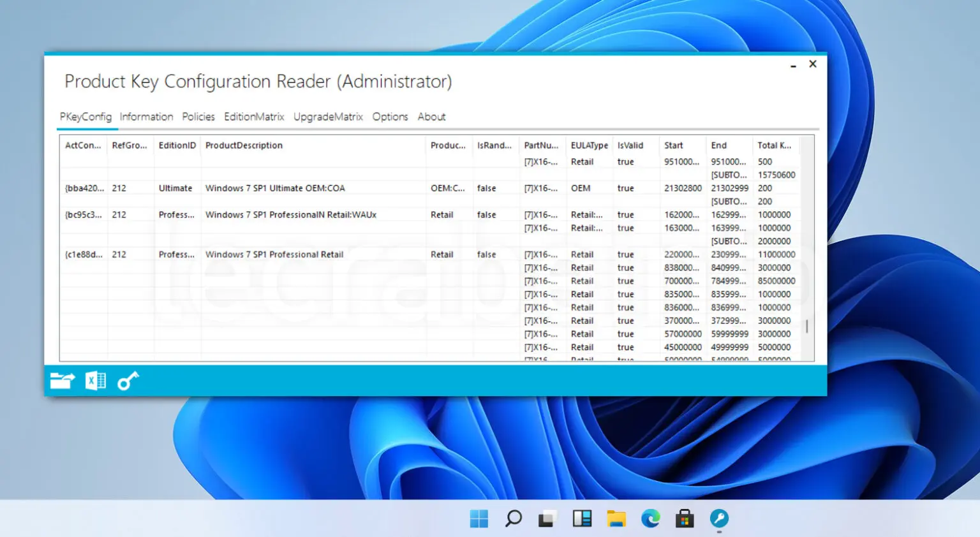This screenshot has width=980, height=537.
Task: Open the Microsoft Store
Action: (685, 519)
